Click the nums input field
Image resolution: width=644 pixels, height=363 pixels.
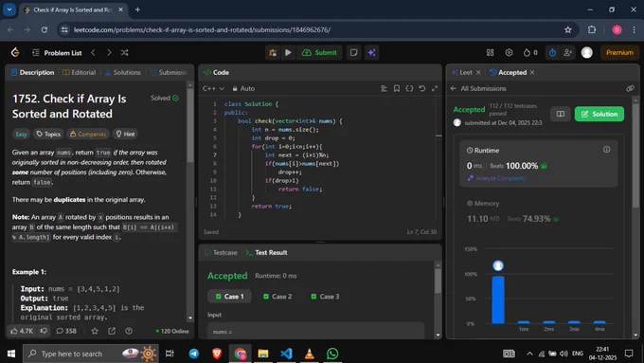(x=315, y=331)
